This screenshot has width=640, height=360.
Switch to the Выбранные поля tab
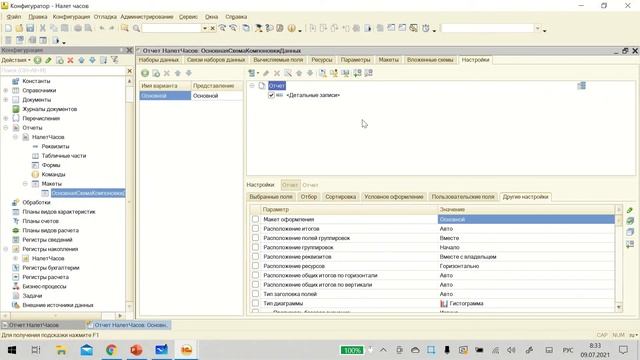coord(271,197)
